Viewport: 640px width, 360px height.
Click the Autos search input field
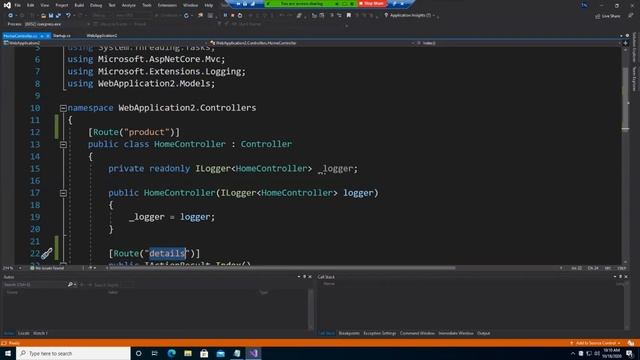pos(35,284)
